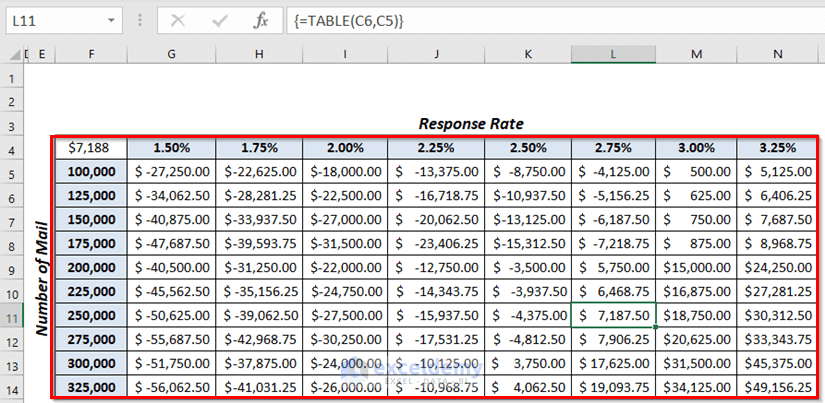Select cell with $ -22,500.00
Viewport: 825px width, 403px height.
(345, 196)
